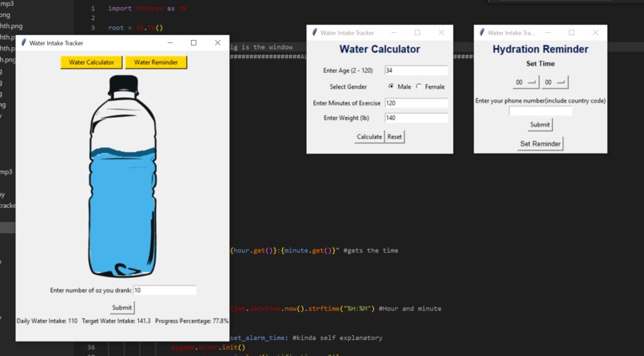Click feather icon of main Water Intake Tracker window
The image size is (644, 356).
coord(23,42)
